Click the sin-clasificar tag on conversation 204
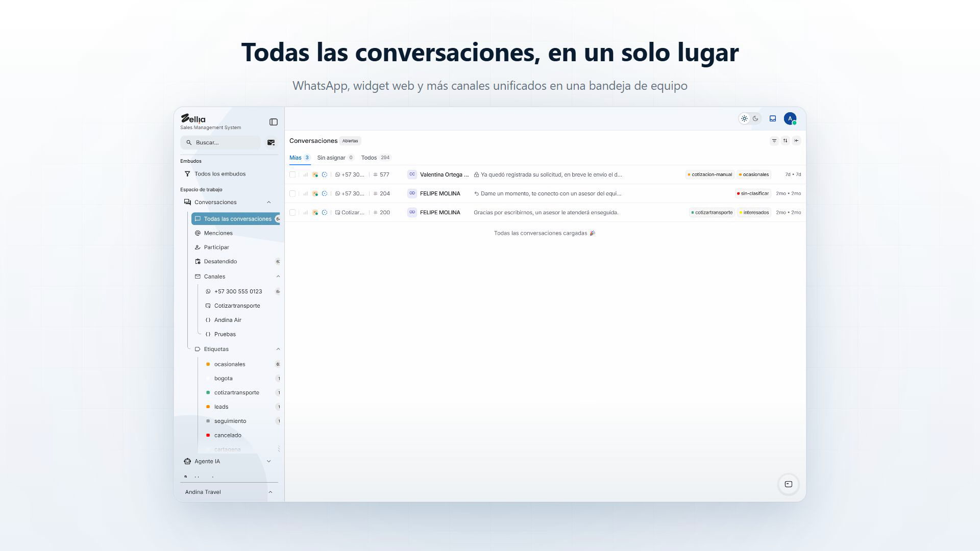This screenshot has width=980, height=551. (753, 193)
